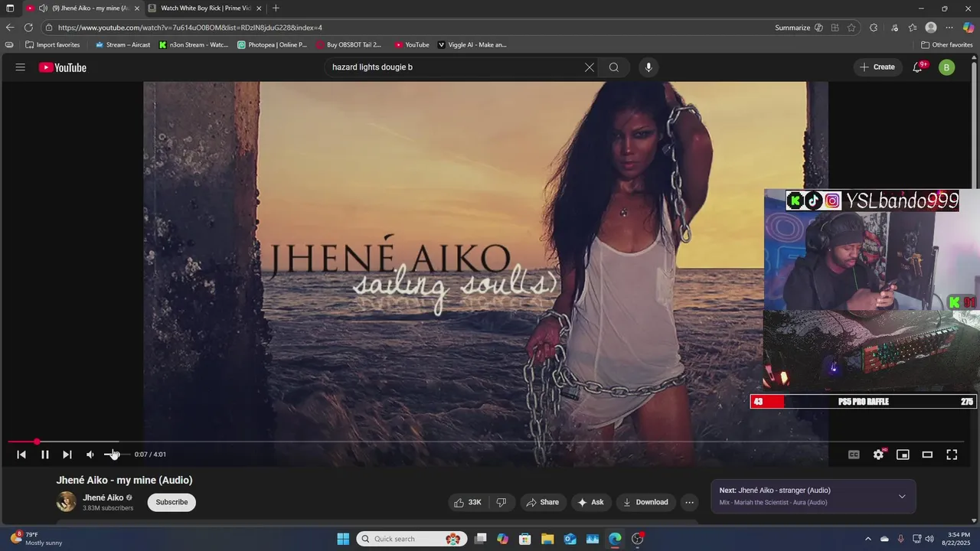Image resolution: width=980 pixels, height=551 pixels.
Task: Subscribe to Jhené Aiko channel
Action: pos(171,502)
